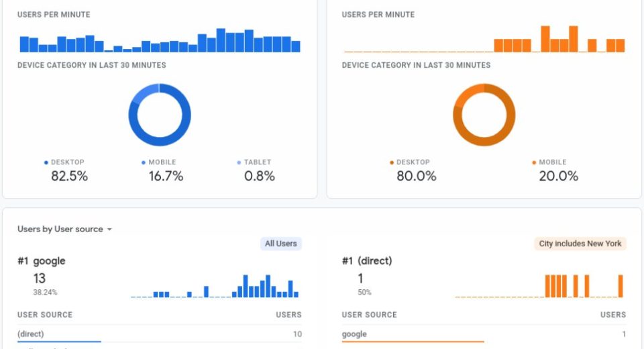Viewport: 644px width, 349px height.
Task: Click the orange Users Per Minute bar chart
Action: click(x=484, y=40)
